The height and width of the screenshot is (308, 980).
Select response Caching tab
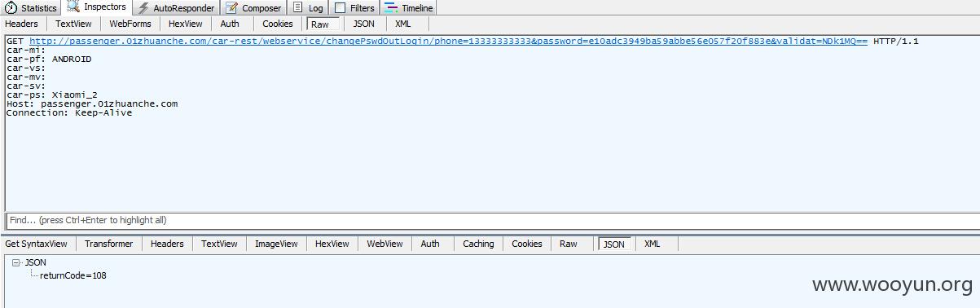(478, 244)
